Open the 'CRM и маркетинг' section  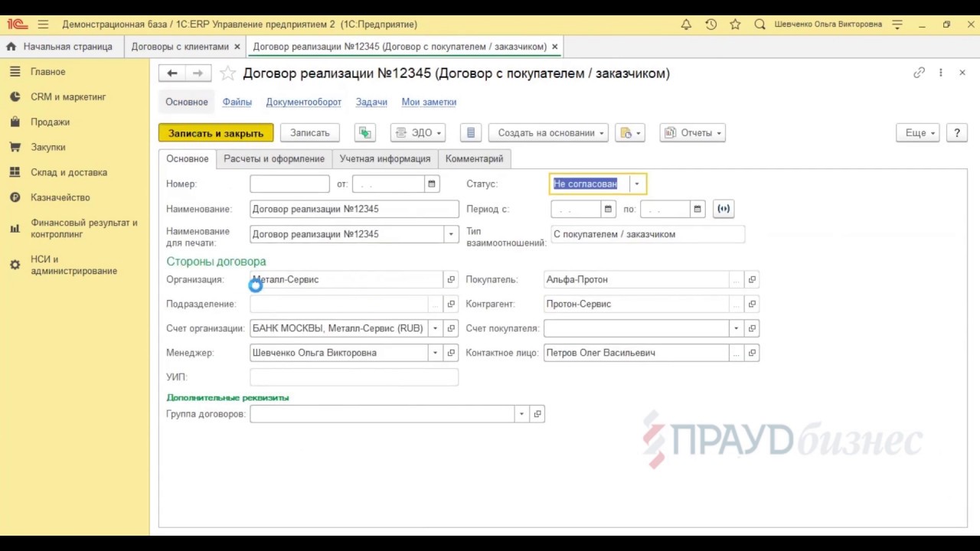click(x=68, y=97)
